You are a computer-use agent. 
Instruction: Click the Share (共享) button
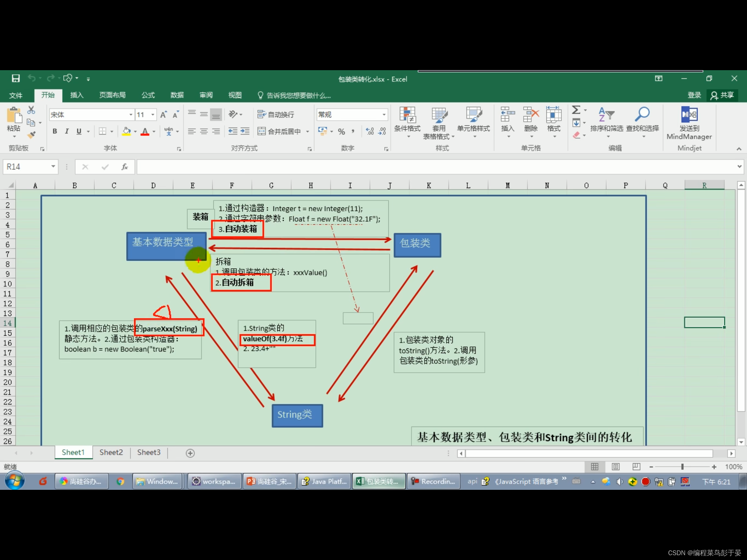(x=722, y=95)
